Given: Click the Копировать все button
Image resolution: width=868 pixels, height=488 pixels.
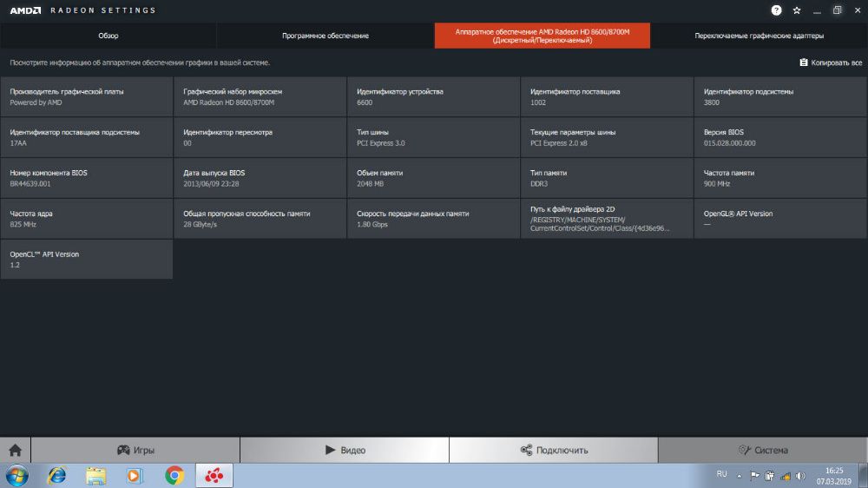Looking at the screenshot, I should [x=831, y=63].
